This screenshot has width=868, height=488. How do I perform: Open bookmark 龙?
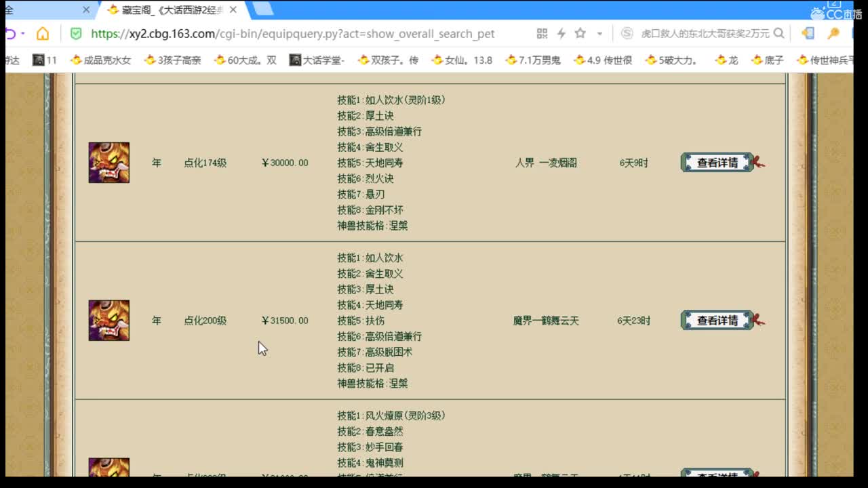(x=727, y=60)
